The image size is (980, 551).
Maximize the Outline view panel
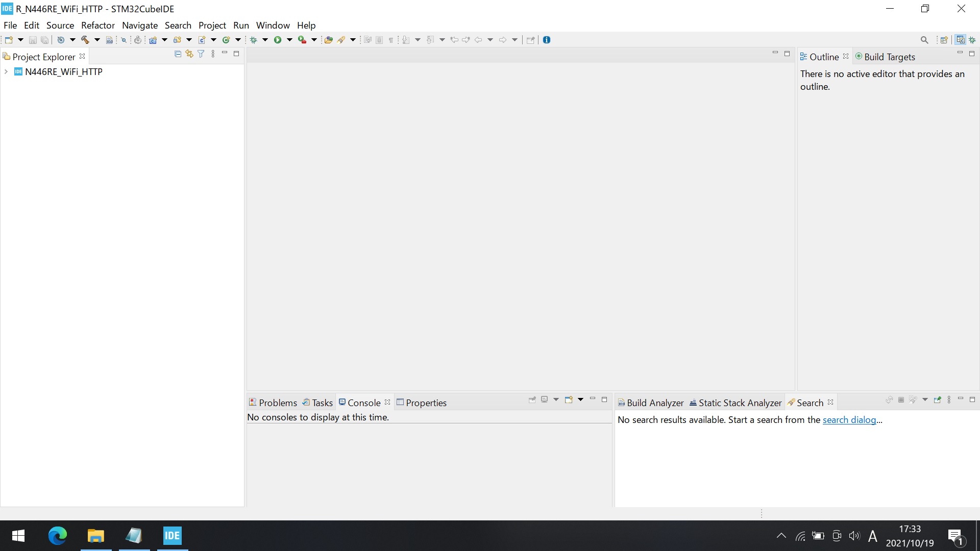[972, 53]
